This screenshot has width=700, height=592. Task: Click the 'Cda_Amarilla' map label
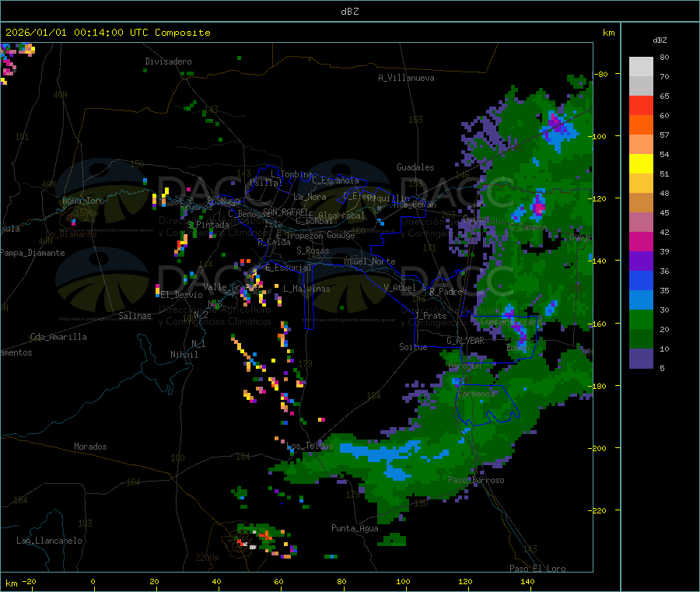pos(58,337)
